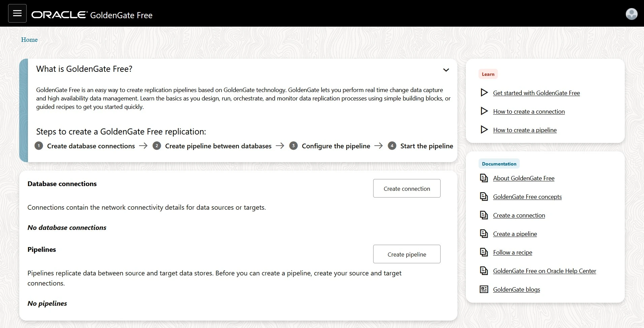Click the No database connections text

[x=67, y=228]
